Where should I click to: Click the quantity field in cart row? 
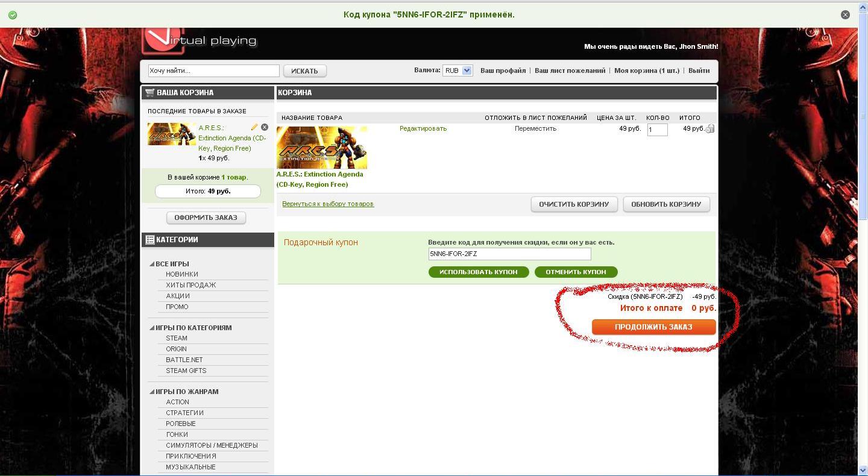click(x=657, y=130)
